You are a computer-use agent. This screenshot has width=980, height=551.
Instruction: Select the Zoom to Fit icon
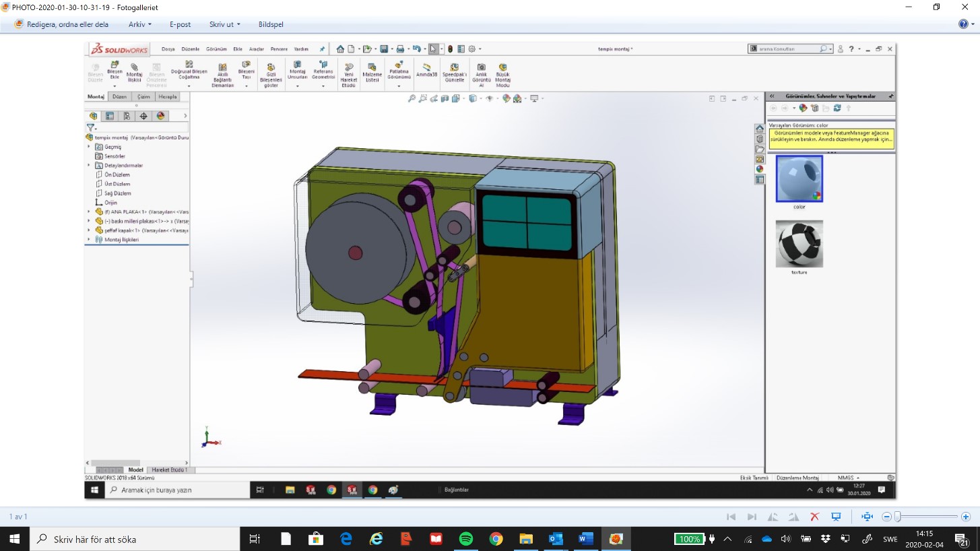411,98
